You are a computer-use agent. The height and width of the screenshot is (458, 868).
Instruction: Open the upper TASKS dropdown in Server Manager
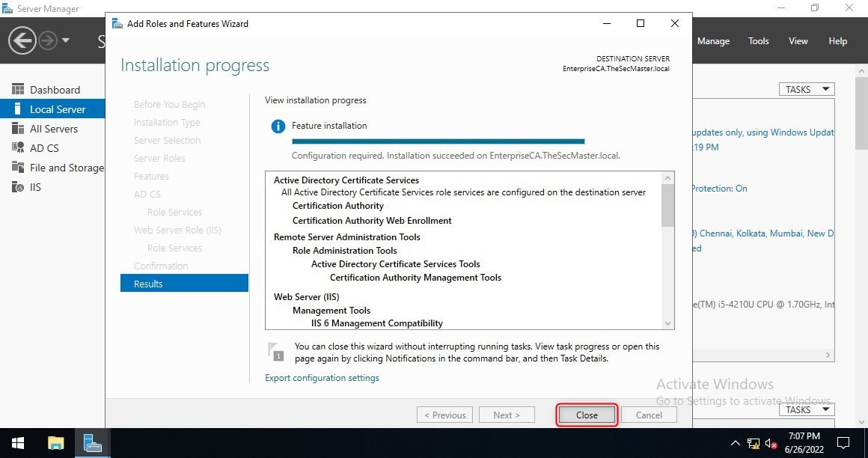[807, 89]
